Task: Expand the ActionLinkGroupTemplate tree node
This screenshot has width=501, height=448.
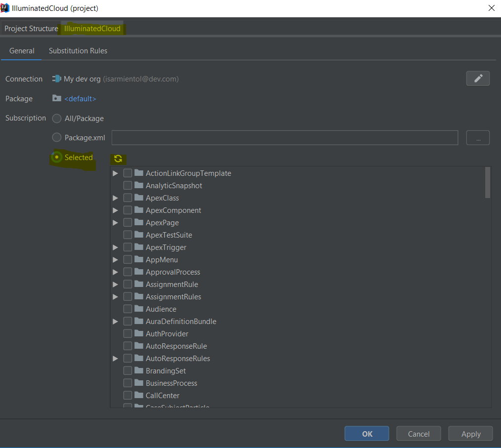Action: click(115, 173)
